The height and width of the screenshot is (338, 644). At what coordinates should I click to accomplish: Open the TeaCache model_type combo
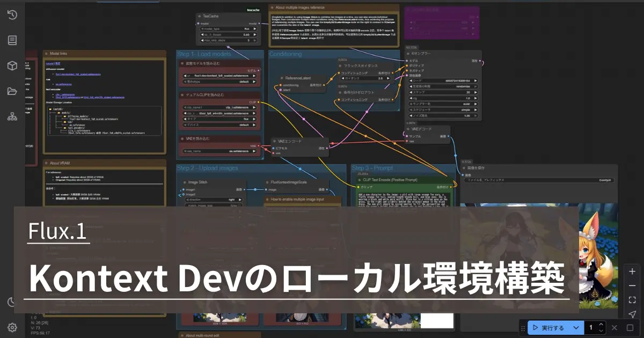point(228,29)
